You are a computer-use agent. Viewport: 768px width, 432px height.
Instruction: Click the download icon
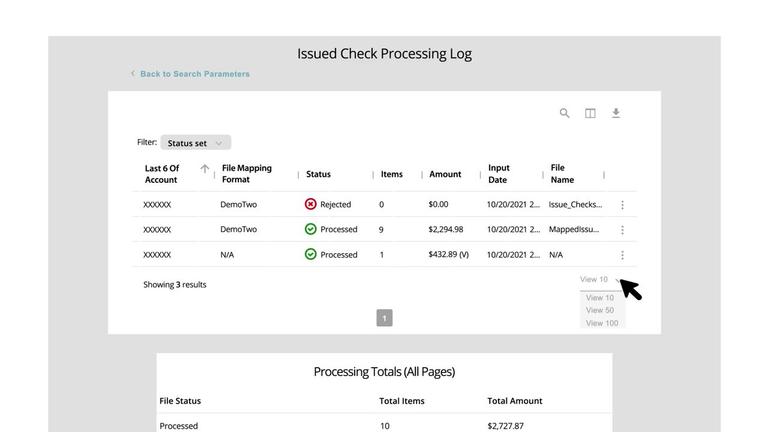click(x=616, y=113)
